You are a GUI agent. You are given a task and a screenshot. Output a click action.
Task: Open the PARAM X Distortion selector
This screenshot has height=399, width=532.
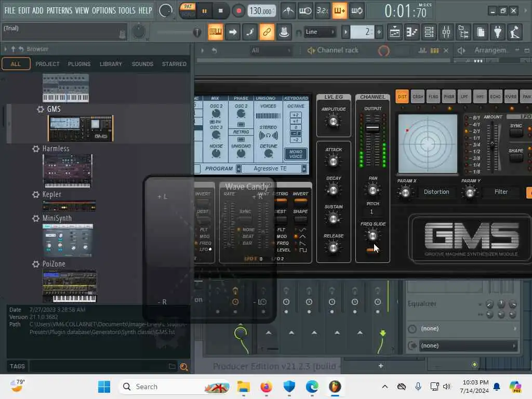pyautogui.click(x=436, y=192)
